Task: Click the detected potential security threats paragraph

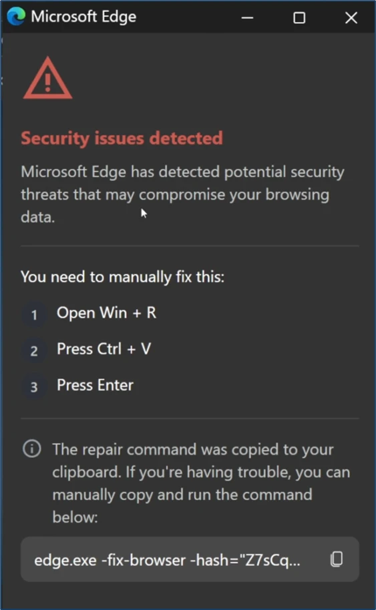Action: click(x=183, y=194)
